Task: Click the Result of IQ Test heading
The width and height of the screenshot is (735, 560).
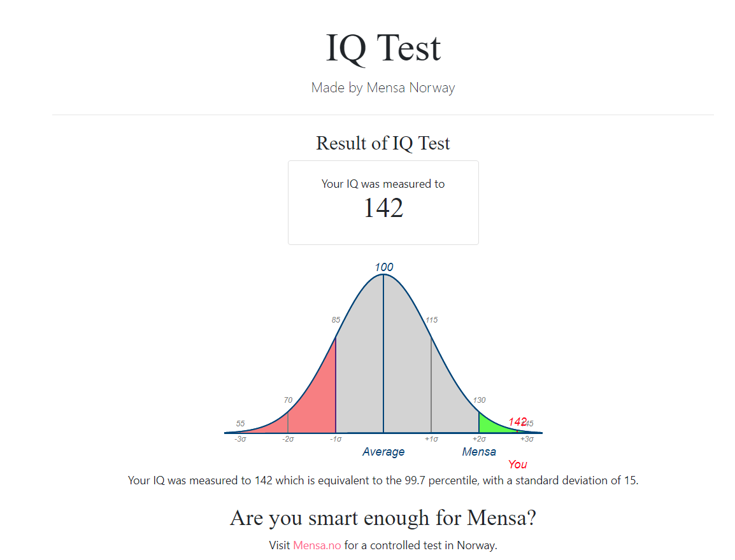Action: (383, 143)
